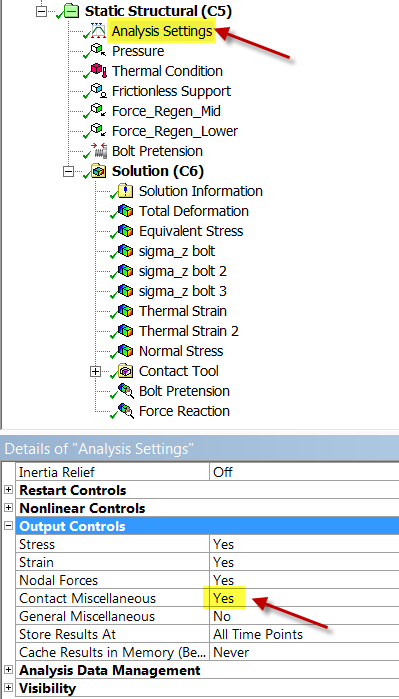Click the Pressure load icon
399x699 pixels.
tap(98, 51)
